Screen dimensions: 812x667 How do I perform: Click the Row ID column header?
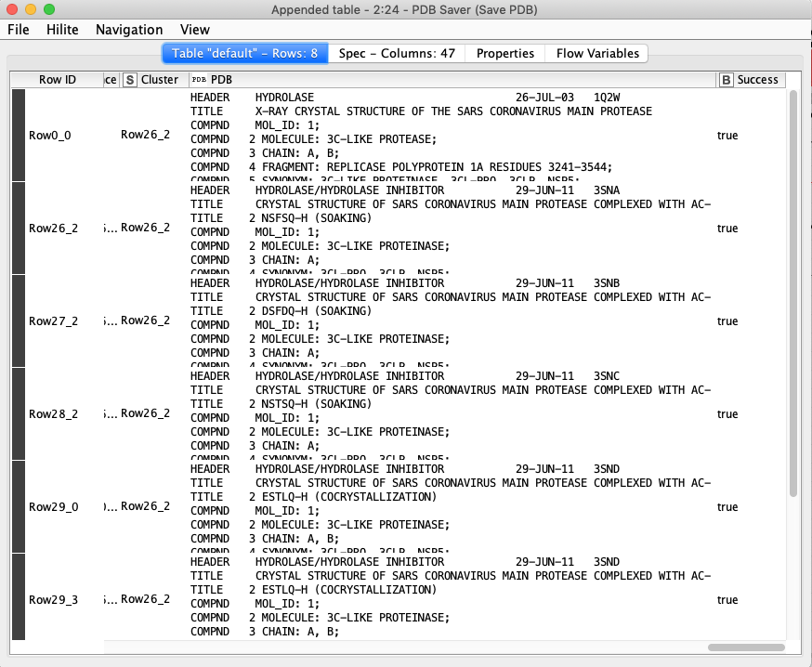(x=58, y=80)
